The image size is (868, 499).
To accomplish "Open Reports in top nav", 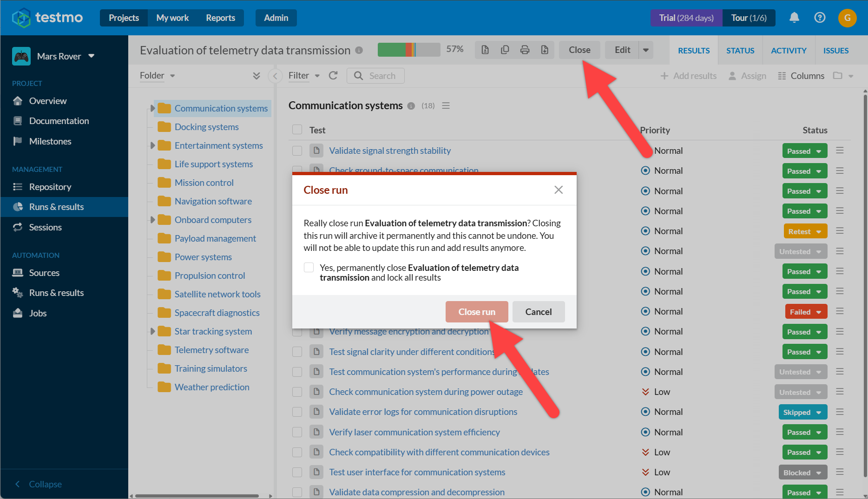I will (x=220, y=18).
